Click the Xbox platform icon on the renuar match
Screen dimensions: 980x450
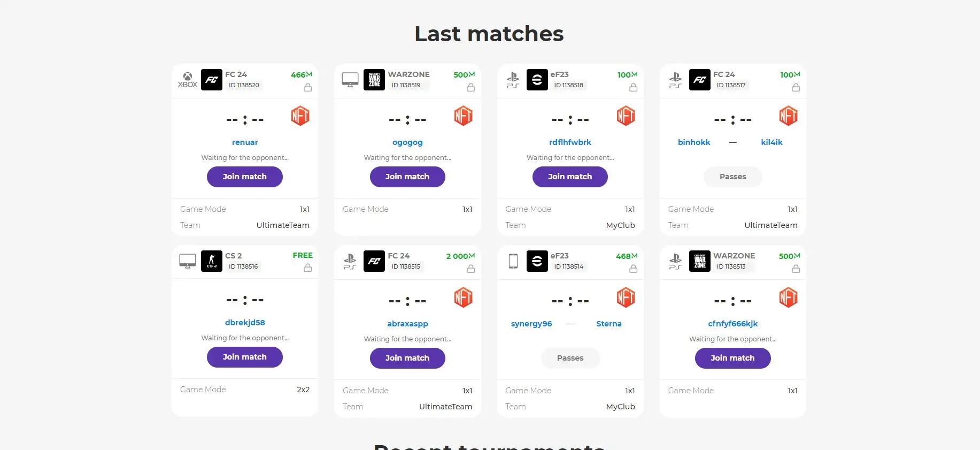188,80
